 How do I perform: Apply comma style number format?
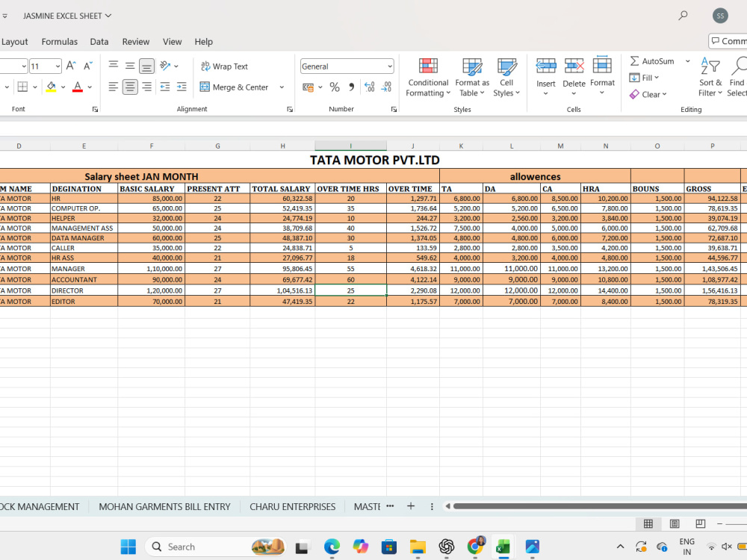click(352, 87)
